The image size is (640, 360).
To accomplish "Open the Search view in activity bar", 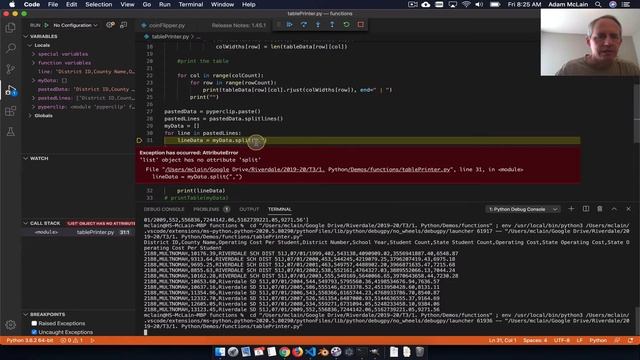I will (11, 48).
